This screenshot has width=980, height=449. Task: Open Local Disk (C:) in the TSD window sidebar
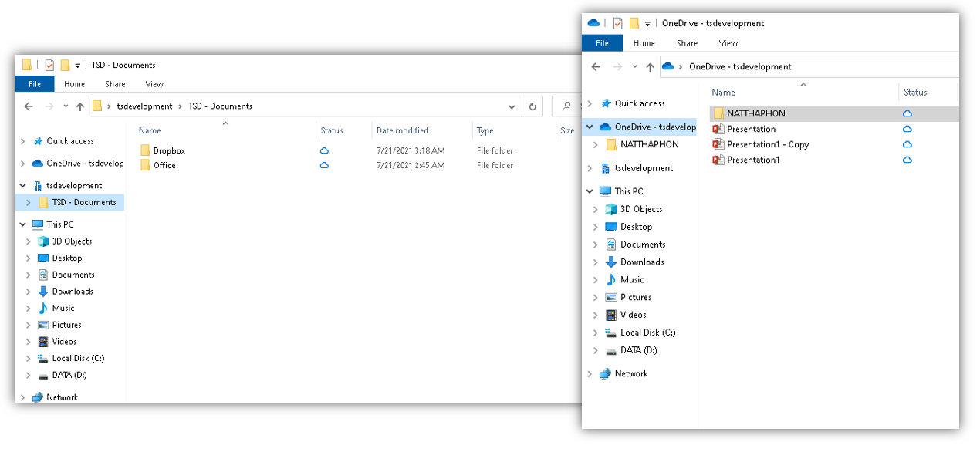point(78,359)
